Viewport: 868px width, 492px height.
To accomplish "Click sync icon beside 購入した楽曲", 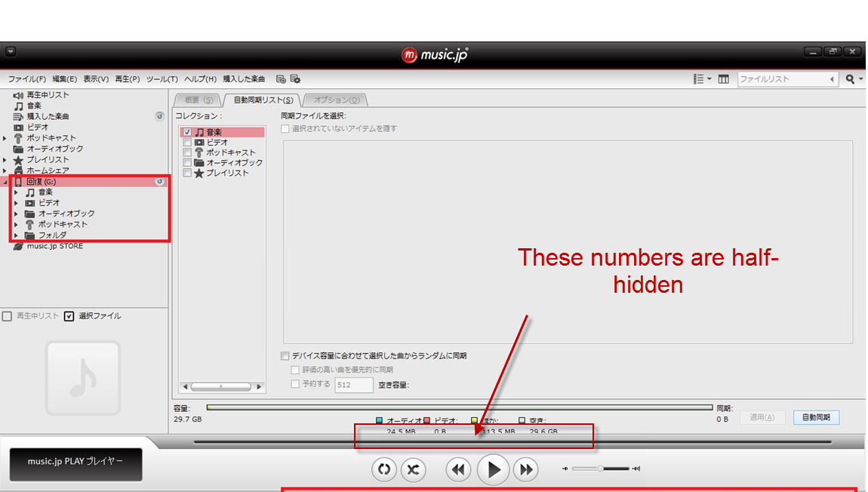I will pos(159,116).
